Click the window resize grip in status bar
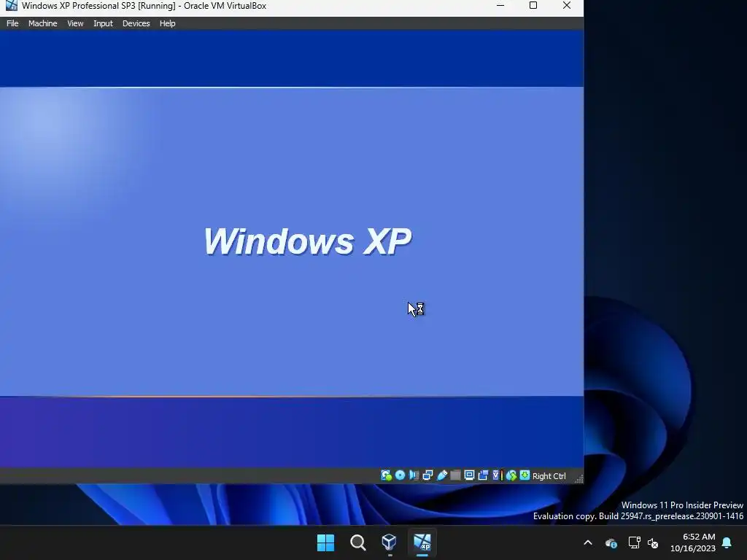Screen dimensions: 747x560 [578, 479]
